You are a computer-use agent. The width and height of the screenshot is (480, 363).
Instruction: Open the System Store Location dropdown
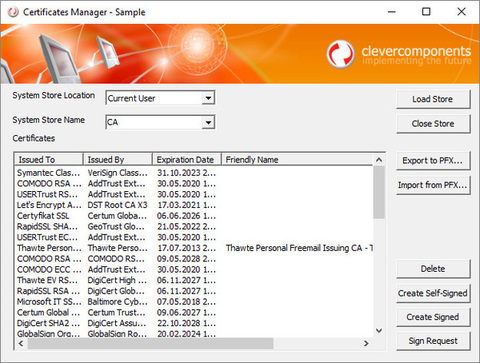click(208, 98)
